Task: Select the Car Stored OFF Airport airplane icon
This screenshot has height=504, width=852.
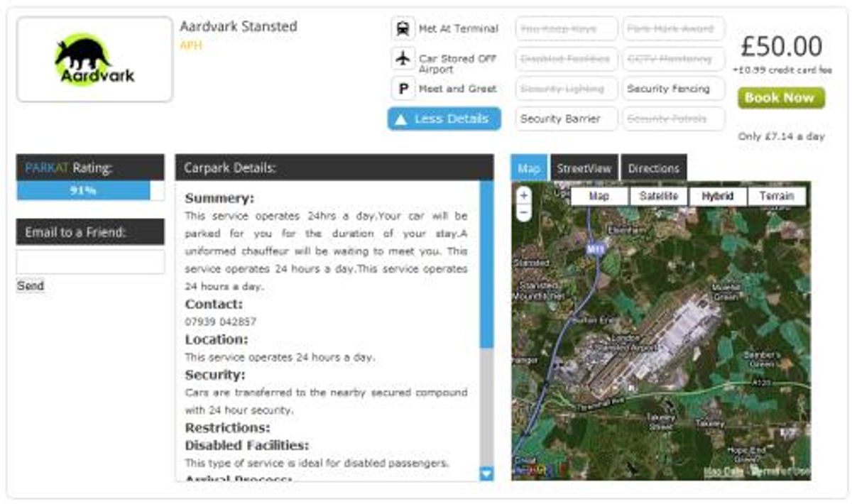Action: coord(403,59)
